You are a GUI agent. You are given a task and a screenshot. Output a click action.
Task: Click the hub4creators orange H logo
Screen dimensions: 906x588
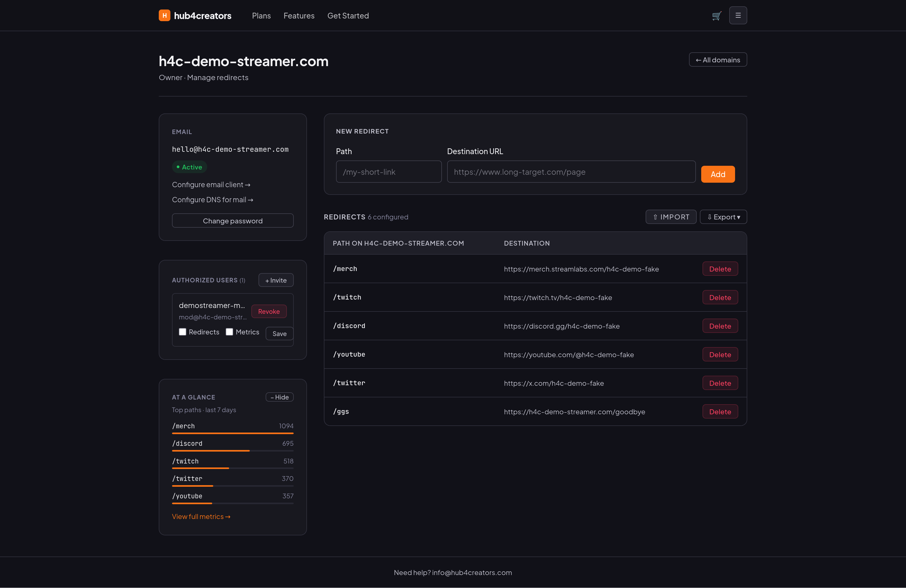[164, 16]
